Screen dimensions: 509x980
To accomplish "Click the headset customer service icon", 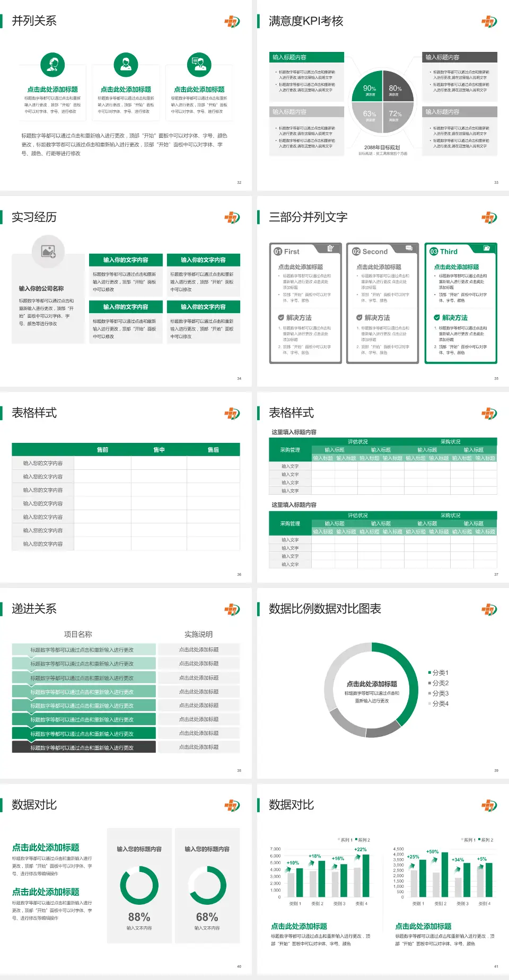I will click(52, 65).
